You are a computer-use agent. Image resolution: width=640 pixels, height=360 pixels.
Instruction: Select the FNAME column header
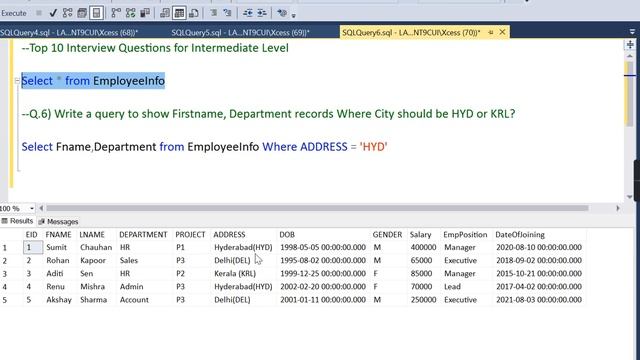coord(58,234)
